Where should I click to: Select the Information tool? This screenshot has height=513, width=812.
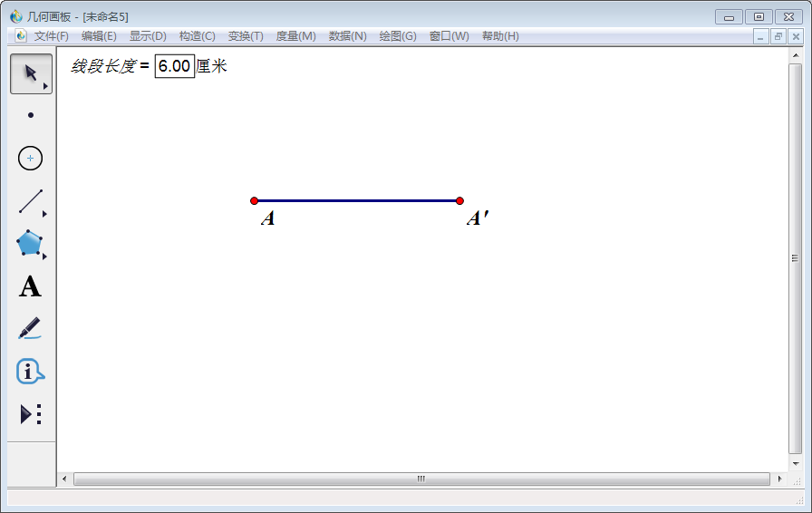[x=30, y=371]
